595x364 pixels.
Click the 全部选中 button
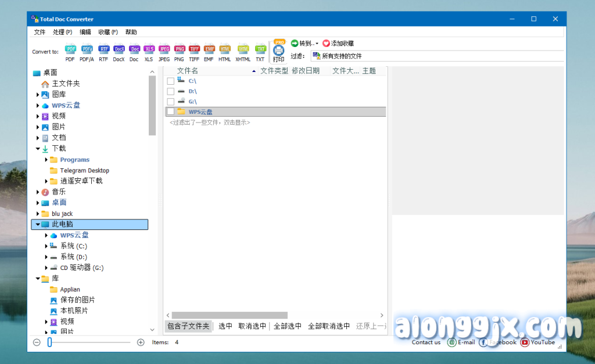click(x=288, y=326)
